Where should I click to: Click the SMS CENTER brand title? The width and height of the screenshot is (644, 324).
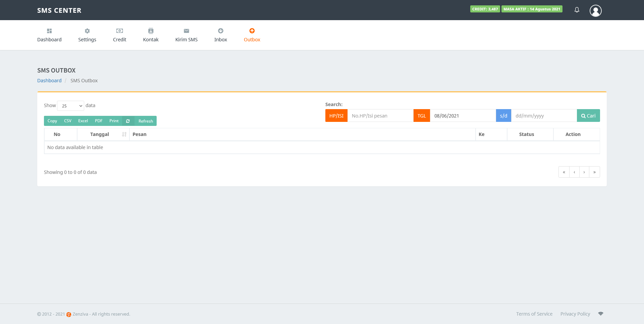59,10
